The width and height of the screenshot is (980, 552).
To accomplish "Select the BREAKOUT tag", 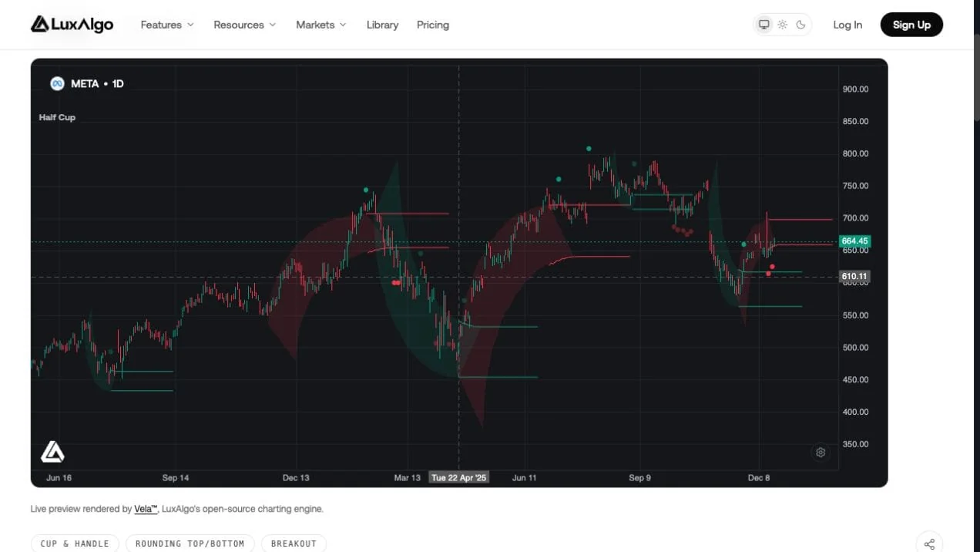I will click(294, 544).
